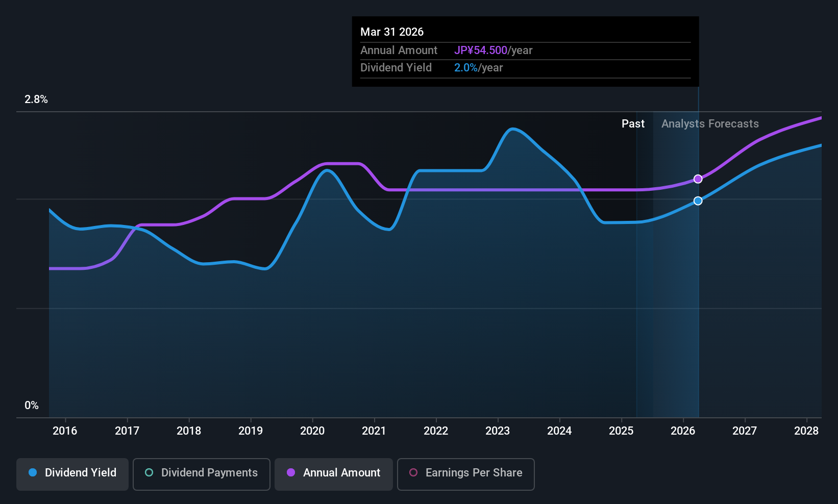Click the 2024 x-axis label
This screenshot has width=838, height=504.
559,431
